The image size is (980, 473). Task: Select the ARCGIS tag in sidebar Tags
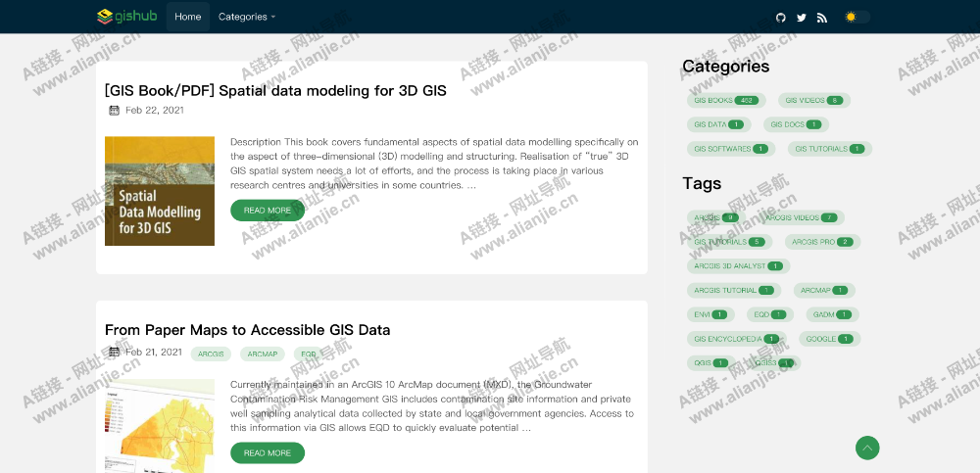(716, 217)
